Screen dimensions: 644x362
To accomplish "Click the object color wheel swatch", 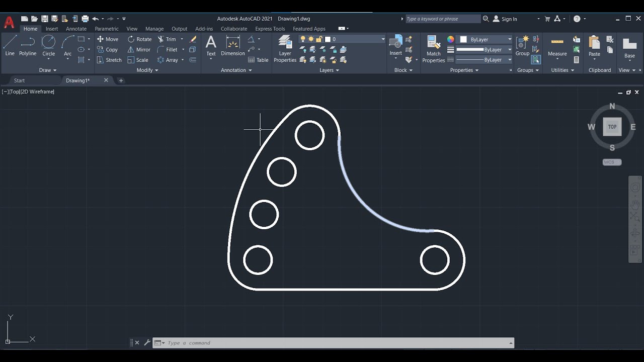I will pyautogui.click(x=451, y=39).
